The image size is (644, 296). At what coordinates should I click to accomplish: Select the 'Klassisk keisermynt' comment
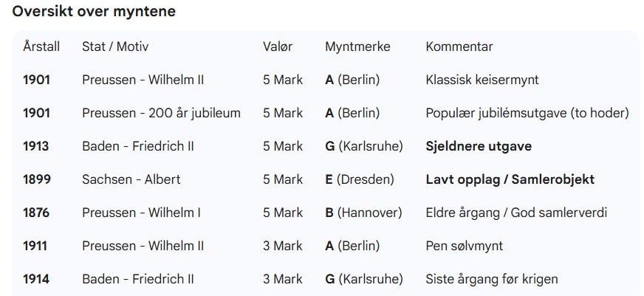click(482, 80)
